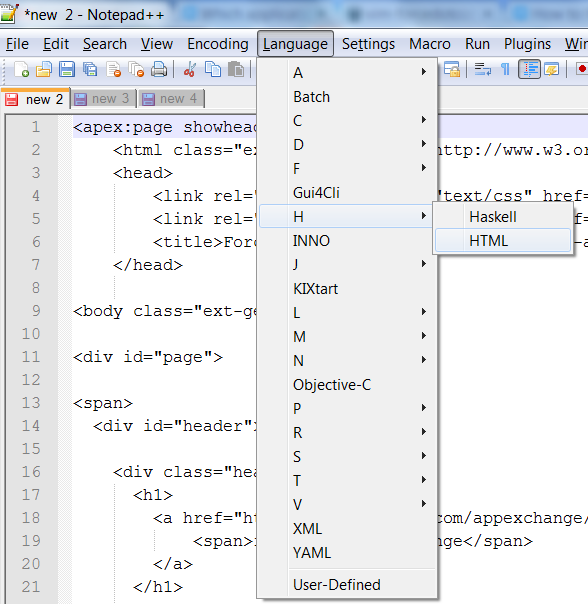Choose KIXtart language
588x604 pixels.
(x=348, y=289)
